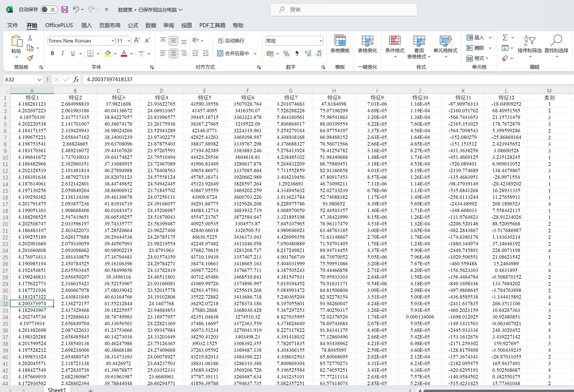
Task: Click the Save floppy disk icon
Action: click(x=64, y=10)
